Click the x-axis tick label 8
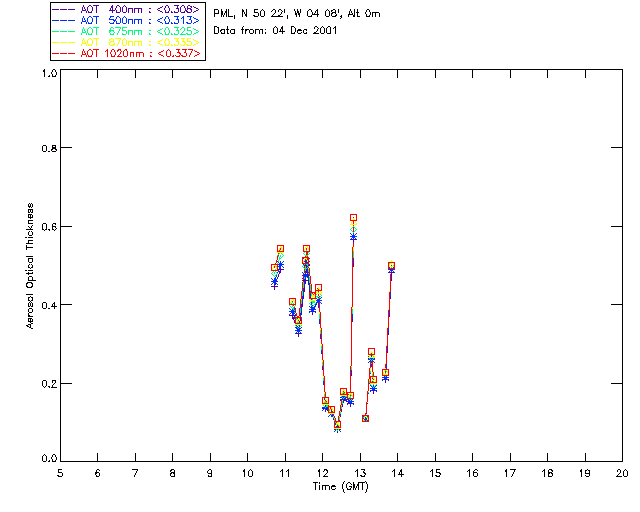Viewport: 640px width, 512px height. coord(173,473)
